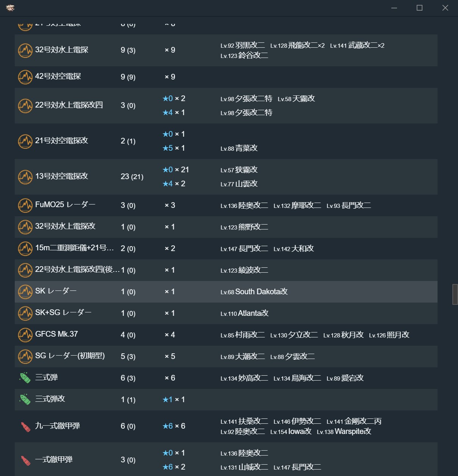The image size is (458, 476).
Task: Click ship name Lv.68 South Dakota改
Action: (254, 292)
